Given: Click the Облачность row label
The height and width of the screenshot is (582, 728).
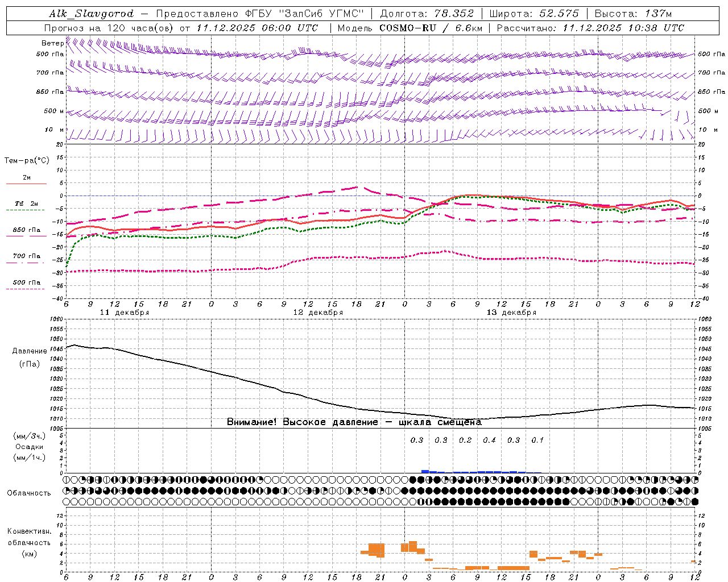Looking at the screenshot, I should pos(29,493).
